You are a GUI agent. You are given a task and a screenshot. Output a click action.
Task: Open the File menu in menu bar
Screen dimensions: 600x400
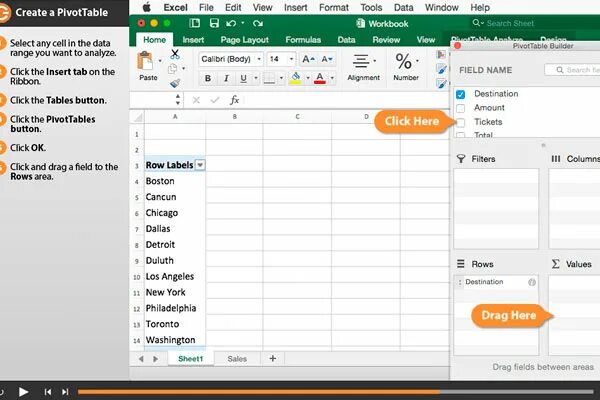[206, 7]
